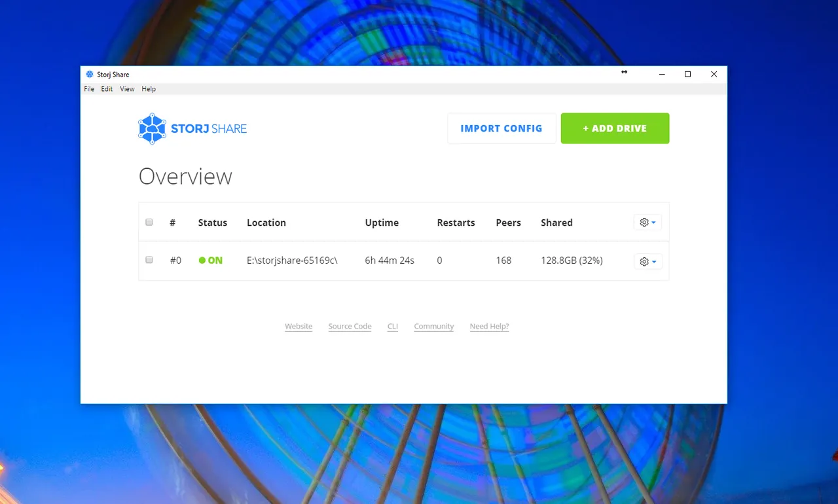This screenshot has width=838, height=504.
Task: Click the Storj Share logo
Action: click(192, 129)
